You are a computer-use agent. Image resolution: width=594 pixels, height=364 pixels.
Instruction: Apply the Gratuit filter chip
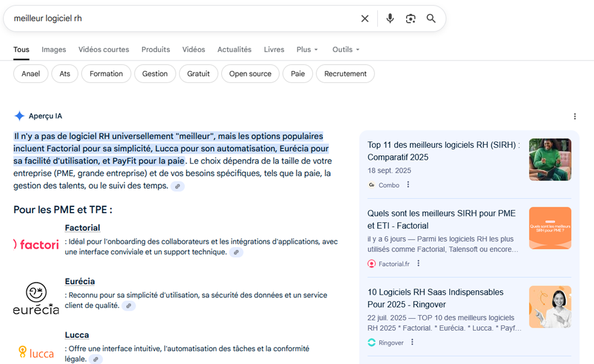(x=199, y=74)
